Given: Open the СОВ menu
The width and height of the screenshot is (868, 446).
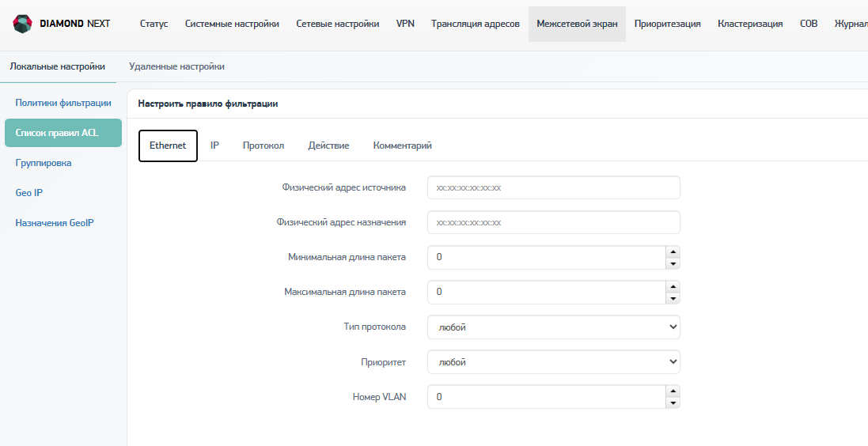Looking at the screenshot, I should [x=809, y=24].
